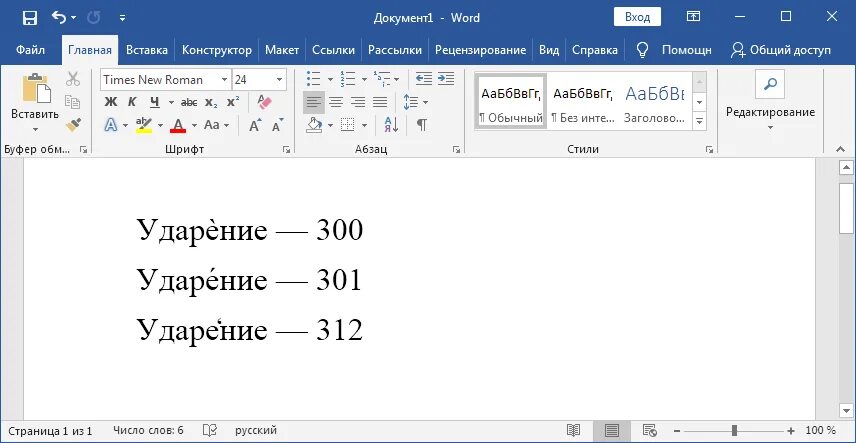Open the underline style dropdown arrow
856x443 pixels.
pyautogui.click(x=171, y=102)
